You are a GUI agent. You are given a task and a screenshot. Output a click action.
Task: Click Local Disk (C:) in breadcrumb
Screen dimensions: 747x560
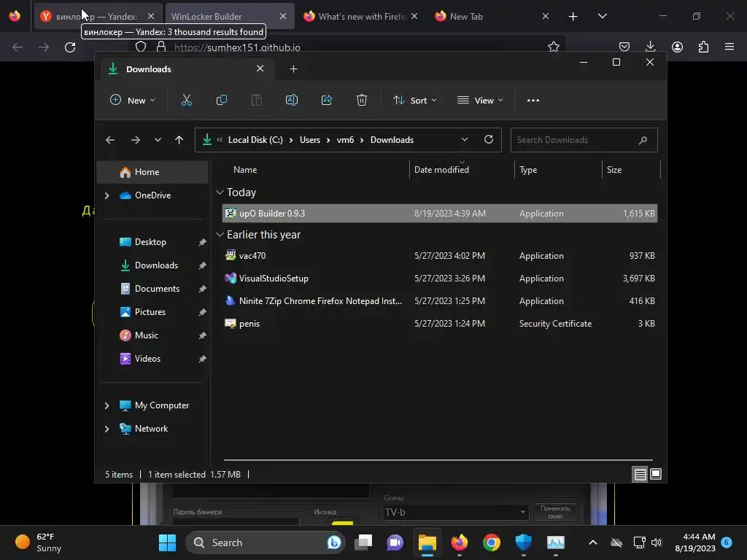click(x=255, y=140)
